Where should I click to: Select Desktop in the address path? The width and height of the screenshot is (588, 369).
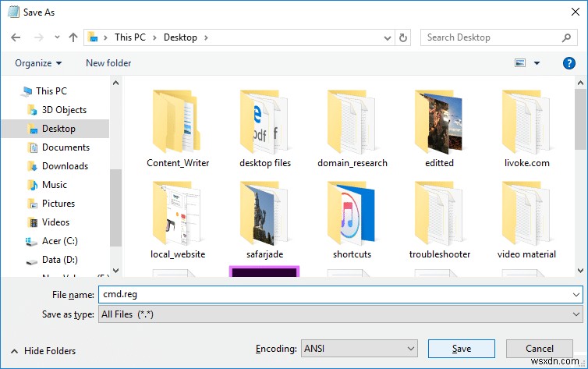[180, 37]
